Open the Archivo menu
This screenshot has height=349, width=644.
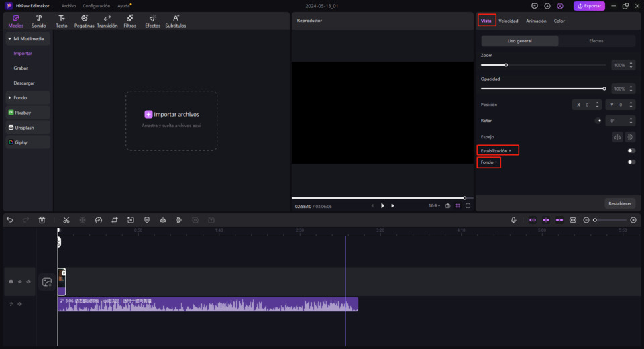pos(68,6)
